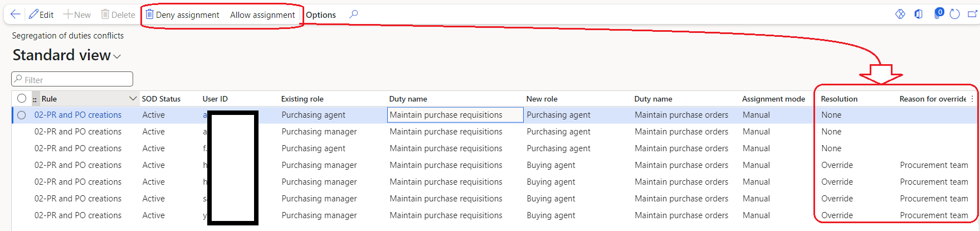
Task: Open the attachments paperclip icon
Action: [938, 15]
